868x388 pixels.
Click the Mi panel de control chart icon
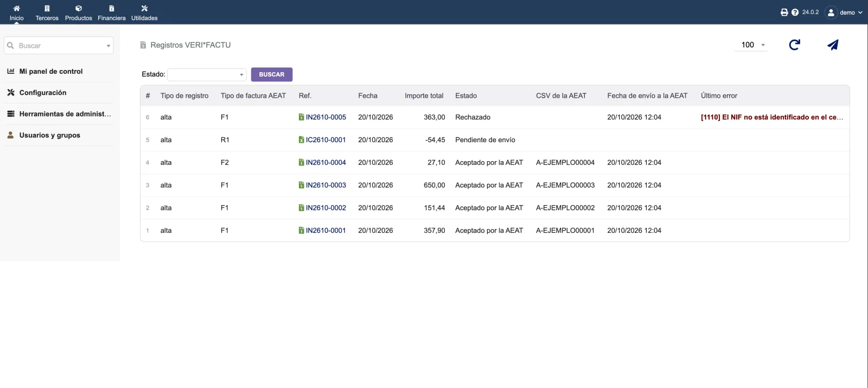(11, 71)
